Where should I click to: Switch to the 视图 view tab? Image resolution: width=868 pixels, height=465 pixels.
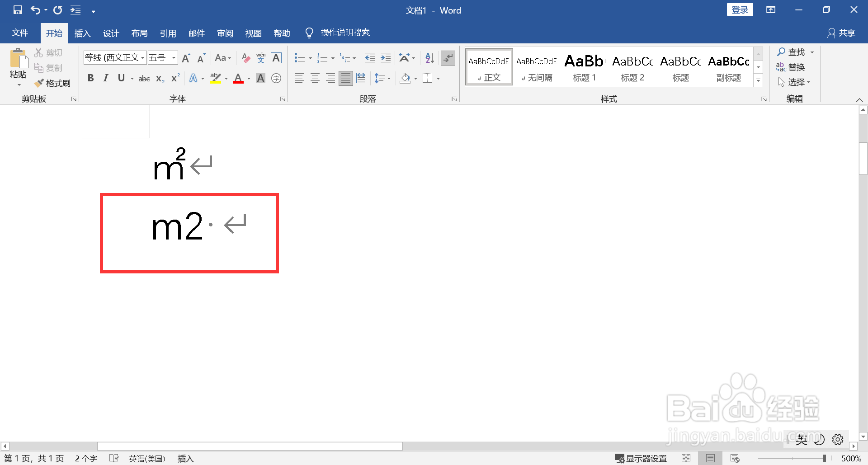tap(253, 33)
